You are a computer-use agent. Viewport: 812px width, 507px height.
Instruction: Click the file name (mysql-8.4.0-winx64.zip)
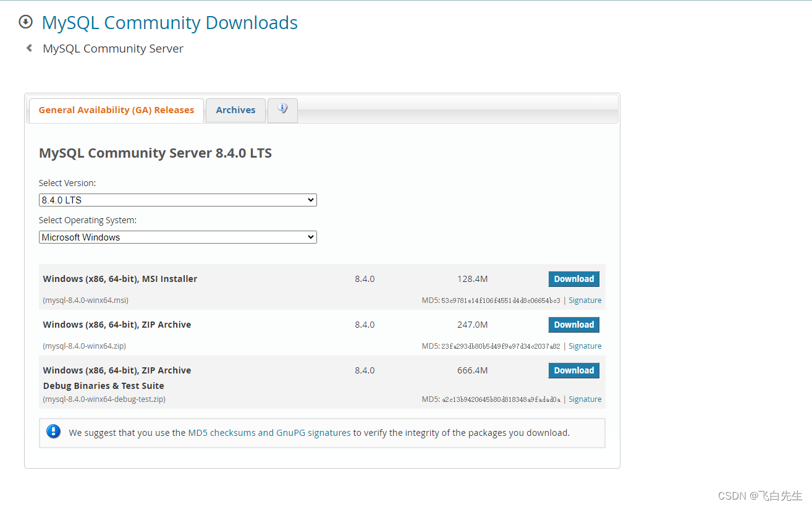click(x=84, y=346)
